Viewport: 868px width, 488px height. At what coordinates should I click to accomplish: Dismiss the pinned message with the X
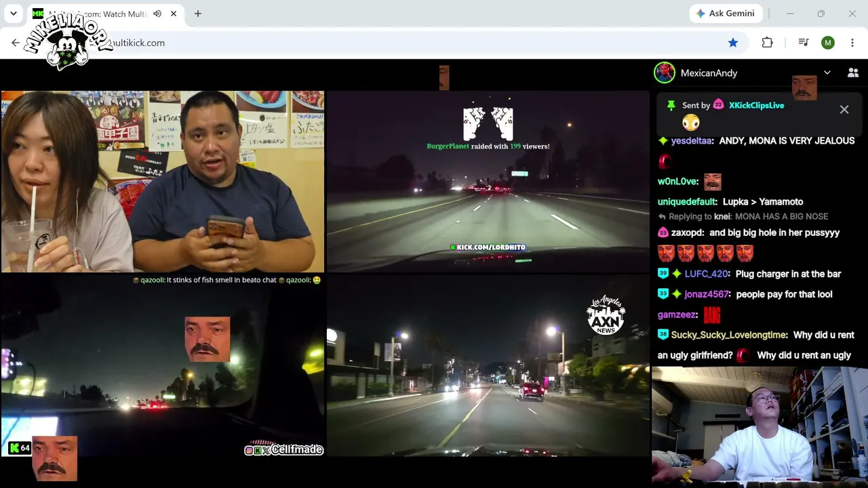pos(844,109)
